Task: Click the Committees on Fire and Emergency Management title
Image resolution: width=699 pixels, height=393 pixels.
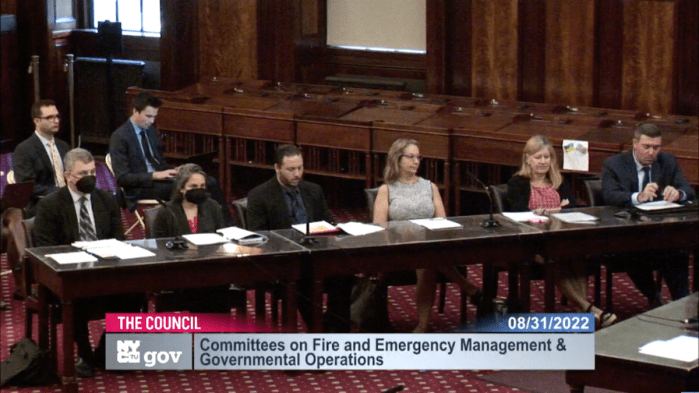Action: tap(382, 345)
